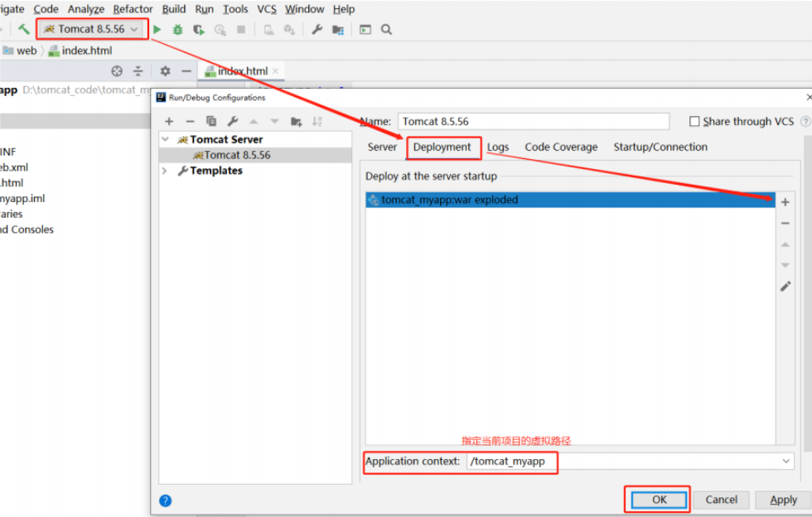Click the Name field containing Tomcat 8.5.56

534,121
